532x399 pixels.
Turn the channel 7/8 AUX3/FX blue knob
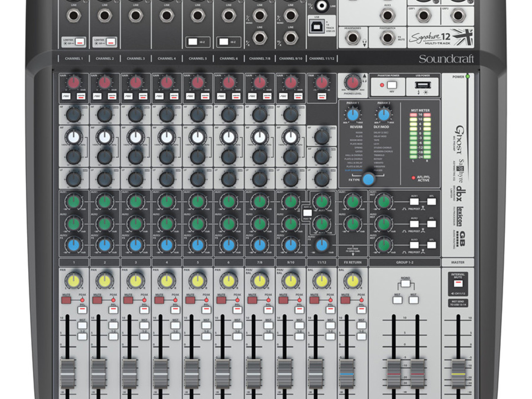tap(259, 245)
